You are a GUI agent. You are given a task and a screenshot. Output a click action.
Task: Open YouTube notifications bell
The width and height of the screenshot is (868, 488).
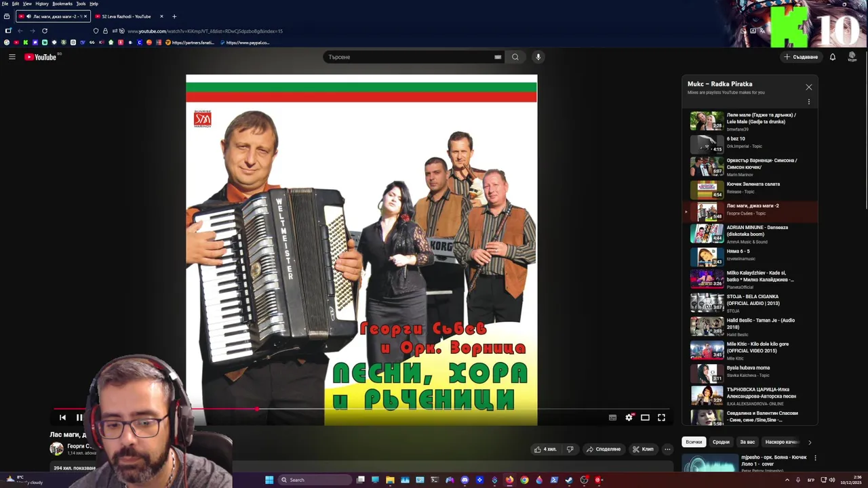coord(833,57)
